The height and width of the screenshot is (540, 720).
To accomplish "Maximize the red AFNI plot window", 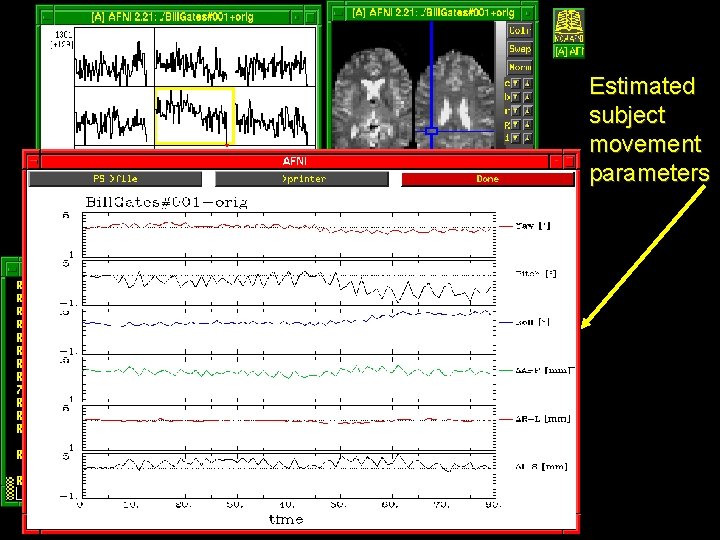I will tap(569, 162).
